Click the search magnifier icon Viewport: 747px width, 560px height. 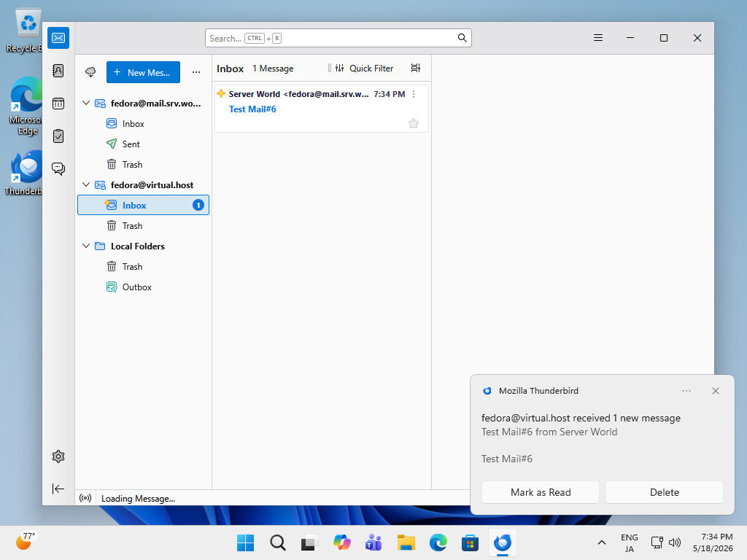pos(462,38)
